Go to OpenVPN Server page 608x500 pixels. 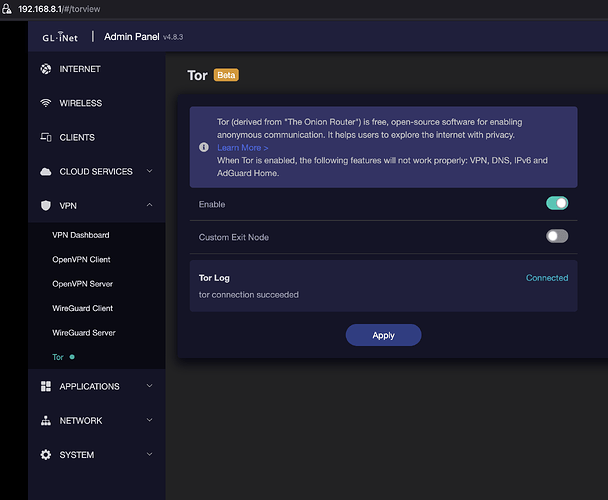tap(83, 284)
